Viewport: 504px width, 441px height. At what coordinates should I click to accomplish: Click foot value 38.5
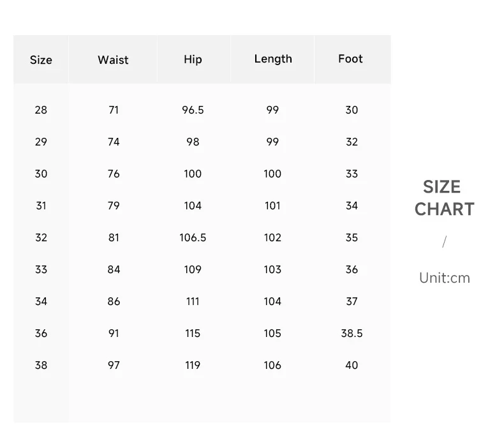(x=352, y=333)
